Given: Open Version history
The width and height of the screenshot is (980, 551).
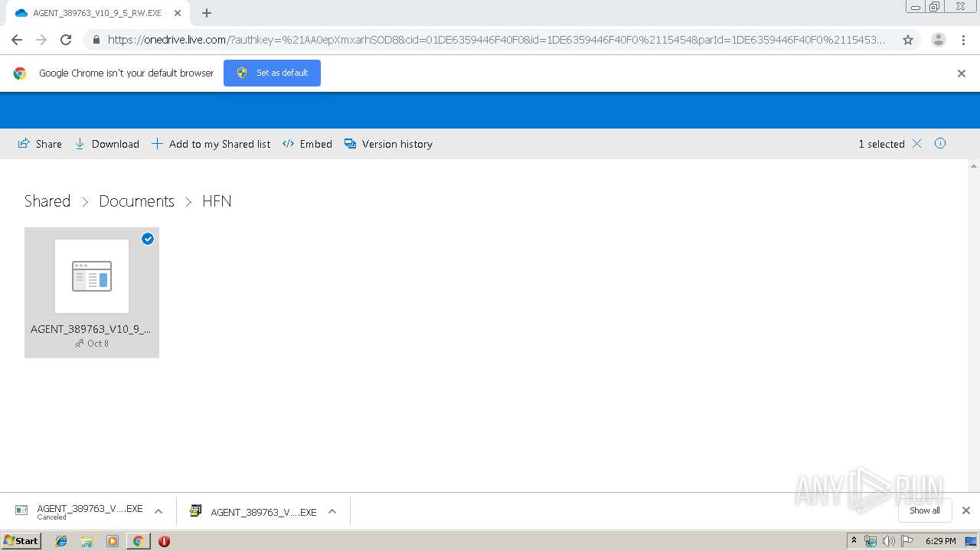Looking at the screenshot, I should coord(388,144).
